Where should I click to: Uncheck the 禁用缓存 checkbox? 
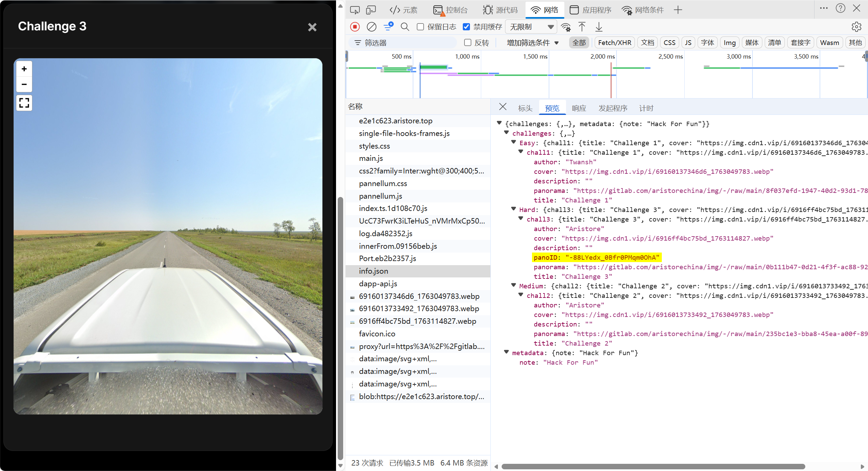coord(466,27)
